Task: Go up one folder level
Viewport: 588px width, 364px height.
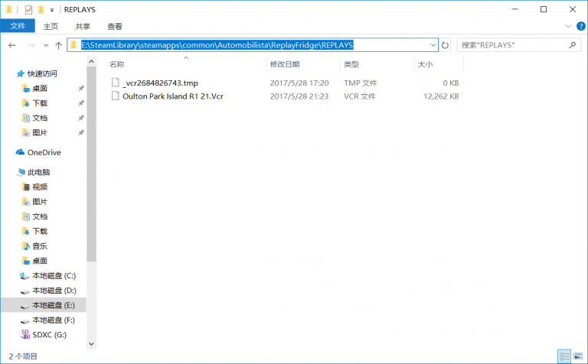Action: 58,45
